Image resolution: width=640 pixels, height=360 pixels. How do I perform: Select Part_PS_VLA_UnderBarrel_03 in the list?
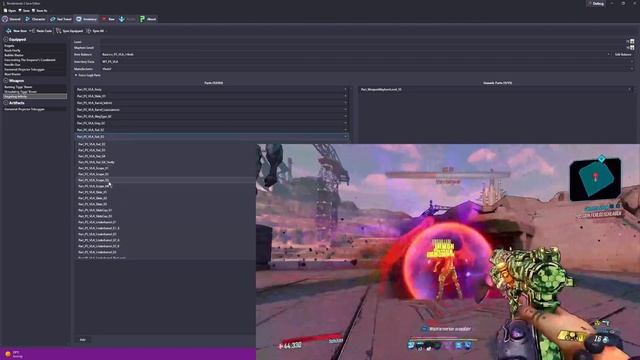(x=97, y=252)
